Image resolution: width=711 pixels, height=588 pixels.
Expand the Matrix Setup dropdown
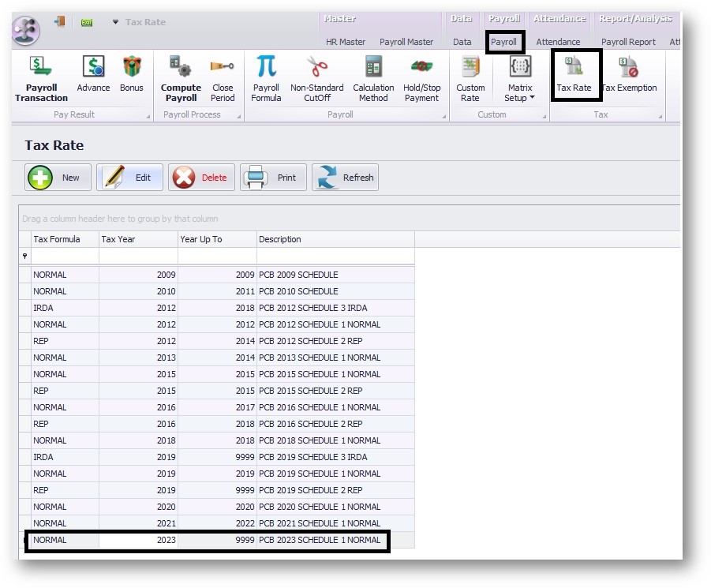pos(530,98)
